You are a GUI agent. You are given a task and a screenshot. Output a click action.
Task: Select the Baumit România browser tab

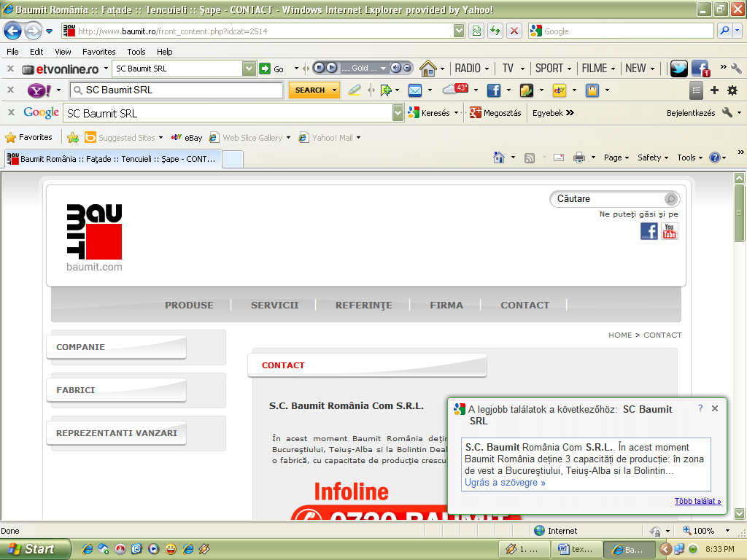pyautogui.click(x=113, y=159)
